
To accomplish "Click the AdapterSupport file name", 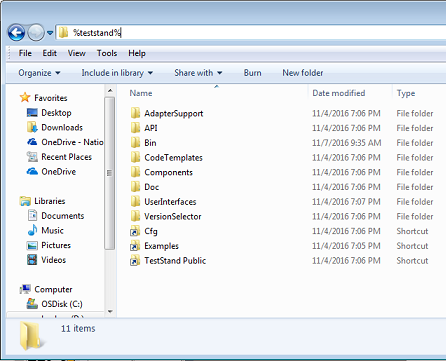I will (x=173, y=113).
